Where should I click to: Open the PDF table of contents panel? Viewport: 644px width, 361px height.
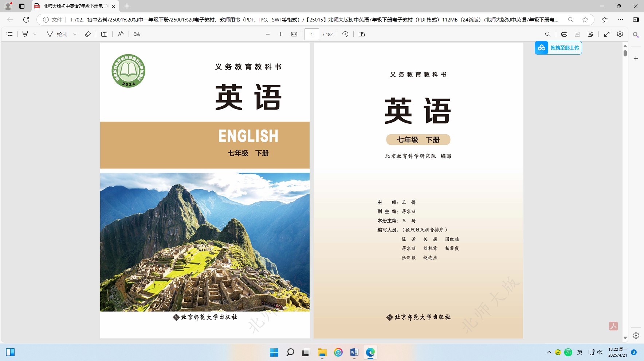point(10,34)
